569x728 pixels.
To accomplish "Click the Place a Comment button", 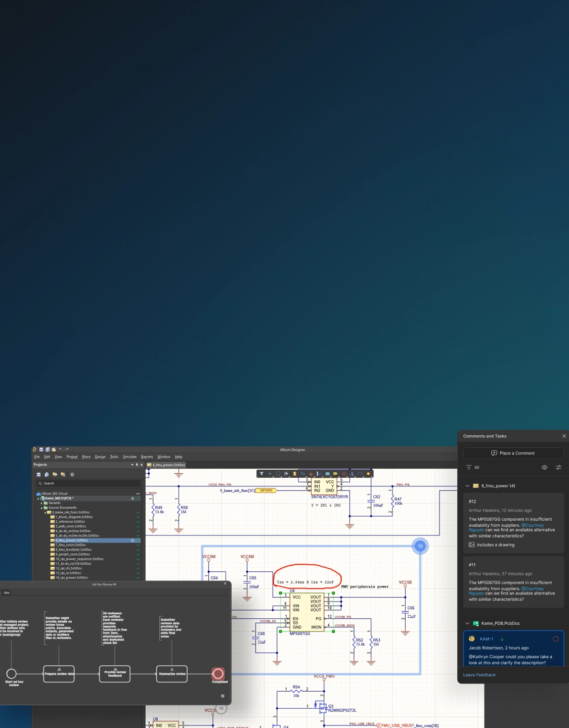I will click(513, 453).
